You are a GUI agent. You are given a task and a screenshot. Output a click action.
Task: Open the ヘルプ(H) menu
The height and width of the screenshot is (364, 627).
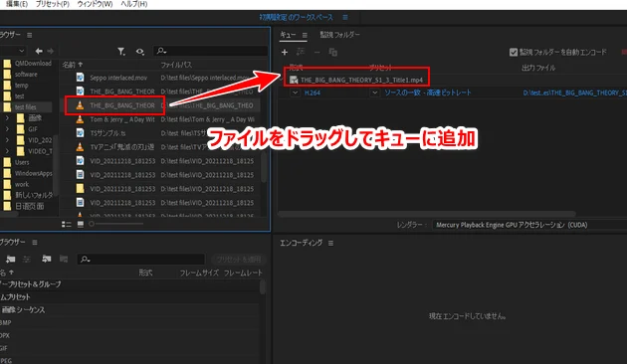pyautogui.click(x=134, y=4)
